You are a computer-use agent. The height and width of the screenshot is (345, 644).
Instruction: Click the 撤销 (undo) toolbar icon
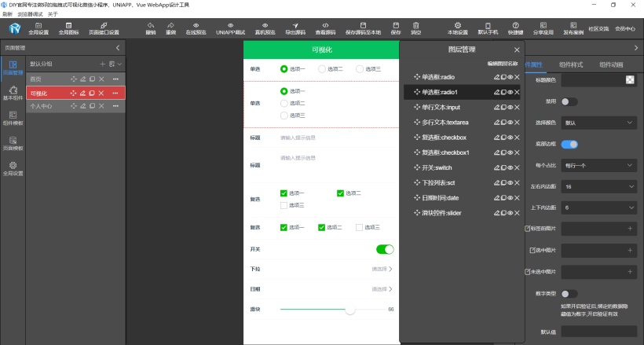(151, 28)
